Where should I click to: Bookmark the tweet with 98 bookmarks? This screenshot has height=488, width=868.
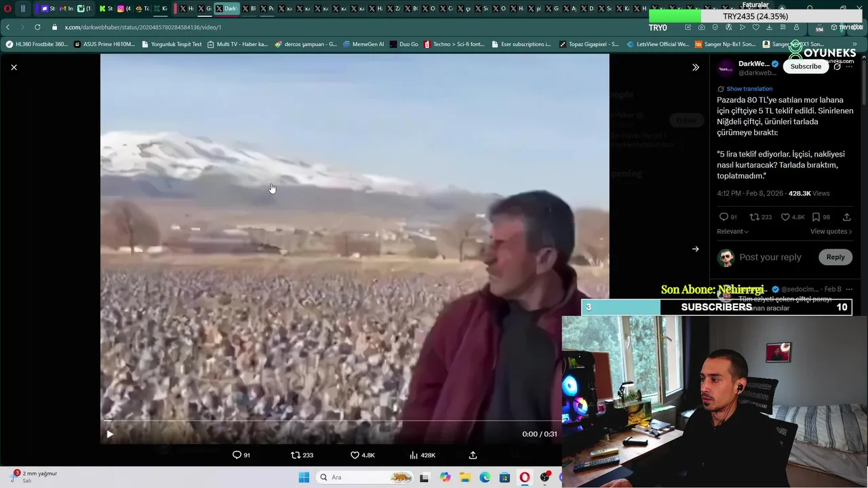(821, 217)
